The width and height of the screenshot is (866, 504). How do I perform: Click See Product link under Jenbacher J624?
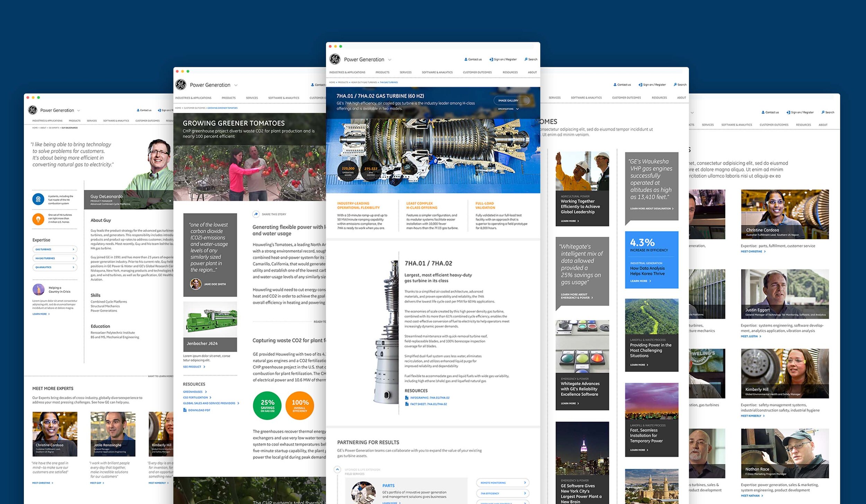coord(194,367)
